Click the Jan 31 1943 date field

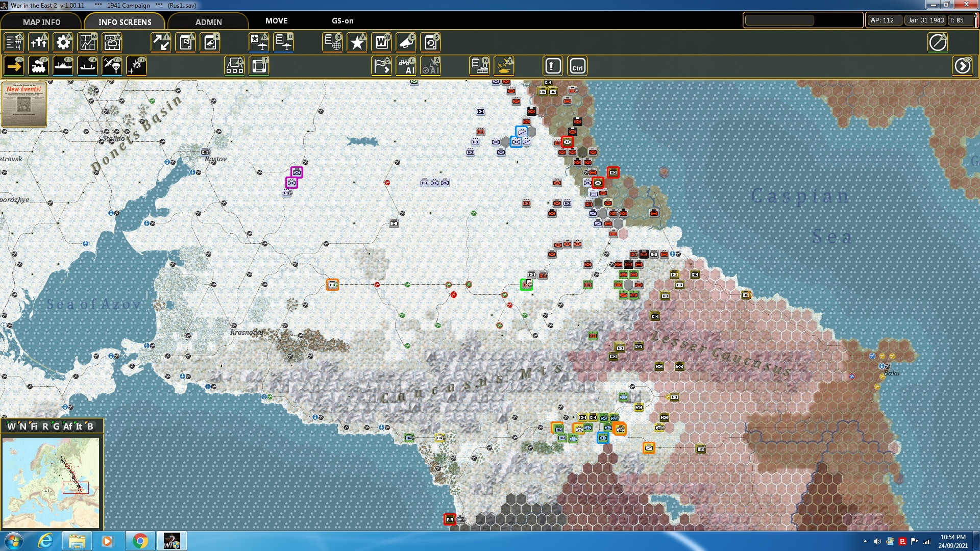[x=926, y=20]
